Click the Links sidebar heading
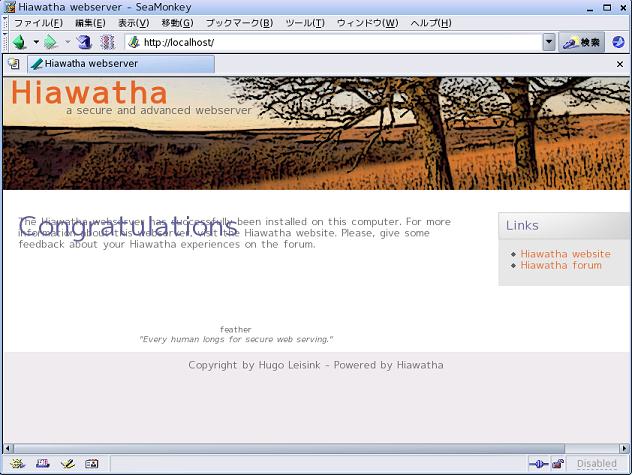Image resolution: width=632 pixels, height=475 pixels. 522,225
